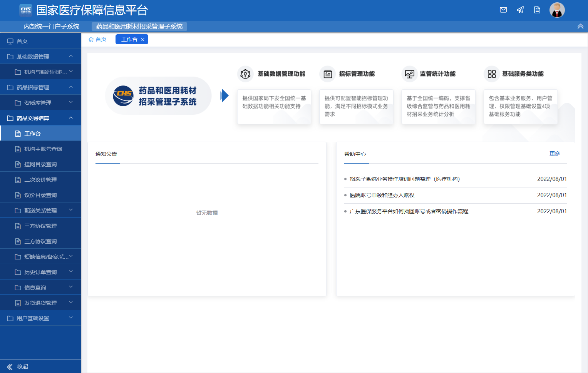Screen dimensions: 588x373
Task: Click the monitor icon beside 首页 in sidebar
Action: click(x=10, y=41)
